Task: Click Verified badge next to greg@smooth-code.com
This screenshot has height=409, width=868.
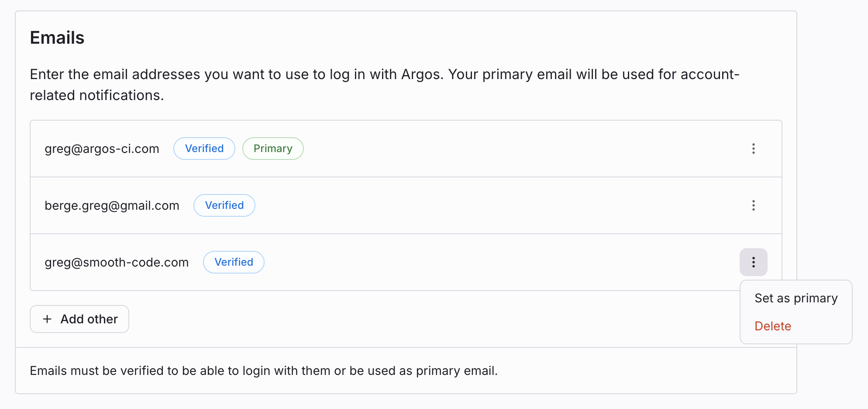Action: tap(234, 262)
